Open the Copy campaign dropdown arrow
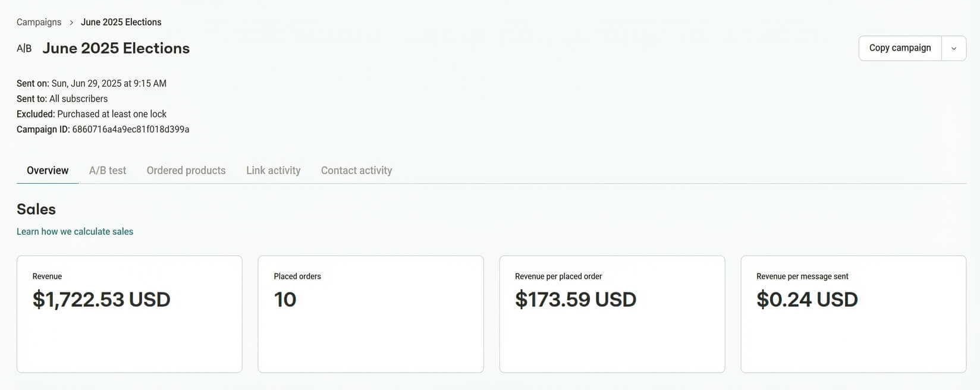This screenshot has width=980, height=390. click(954, 48)
